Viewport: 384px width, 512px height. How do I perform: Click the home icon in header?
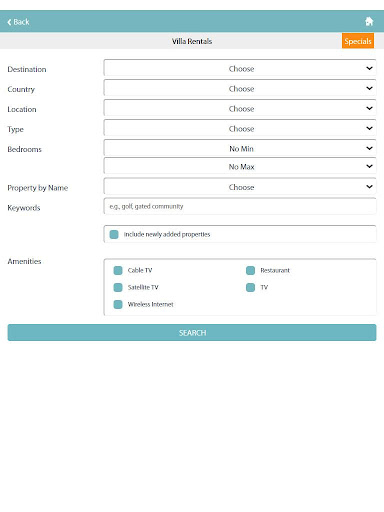(369, 21)
